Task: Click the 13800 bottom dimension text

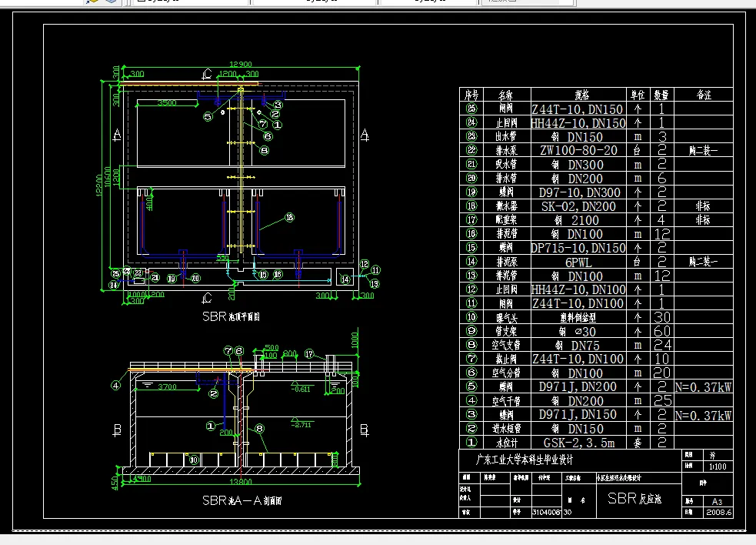Action: (x=241, y=481)
